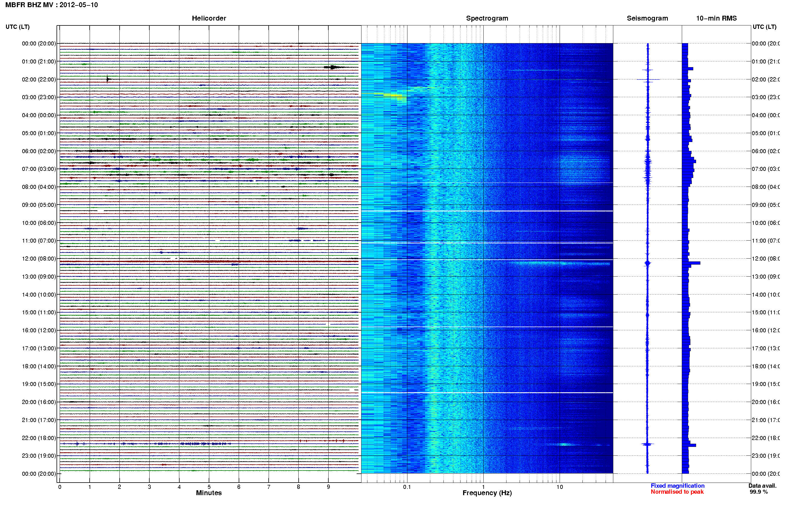Click the tallest RMS bar just after 12:00
The image size is (812, 508).
point(691,263)
